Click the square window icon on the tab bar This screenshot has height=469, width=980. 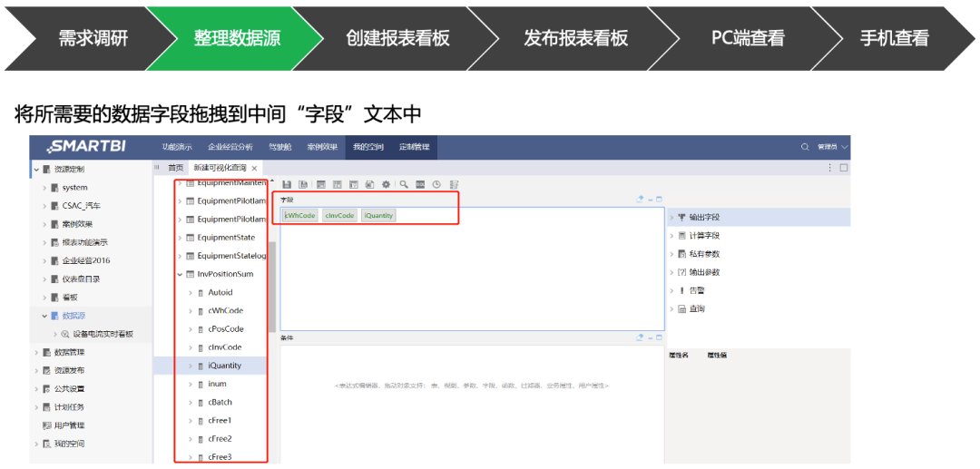coord(844,167)
